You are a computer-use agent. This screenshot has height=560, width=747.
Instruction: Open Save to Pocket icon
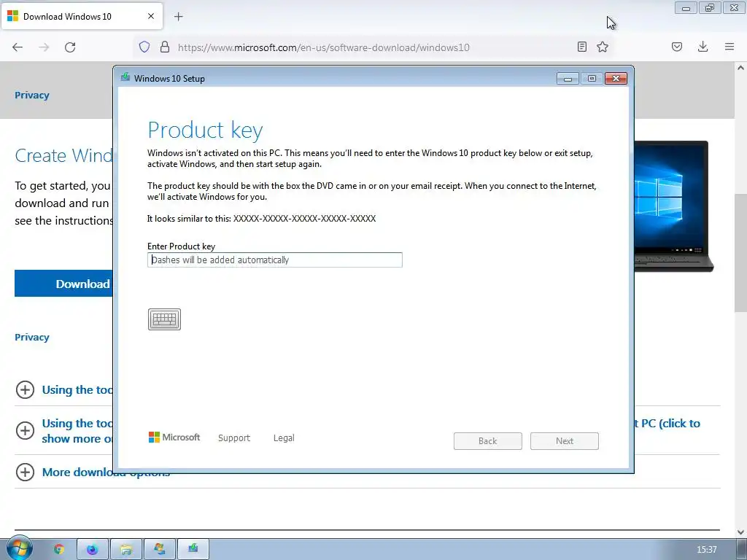(677, 47)
